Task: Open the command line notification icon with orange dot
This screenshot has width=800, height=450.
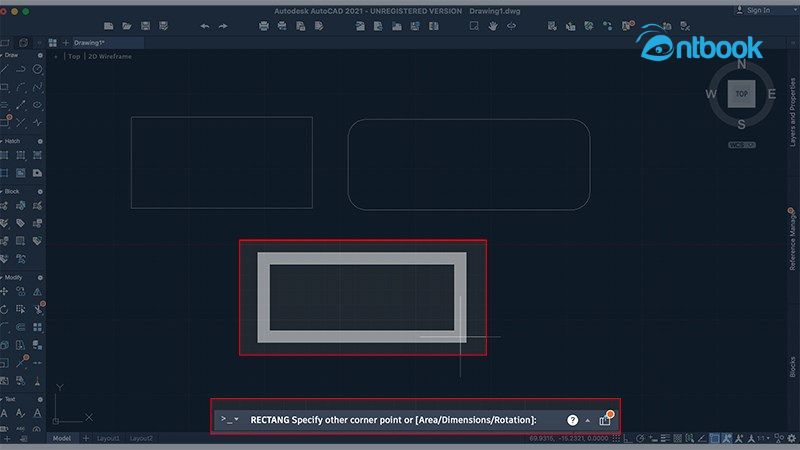Action: tap(605, 419)
